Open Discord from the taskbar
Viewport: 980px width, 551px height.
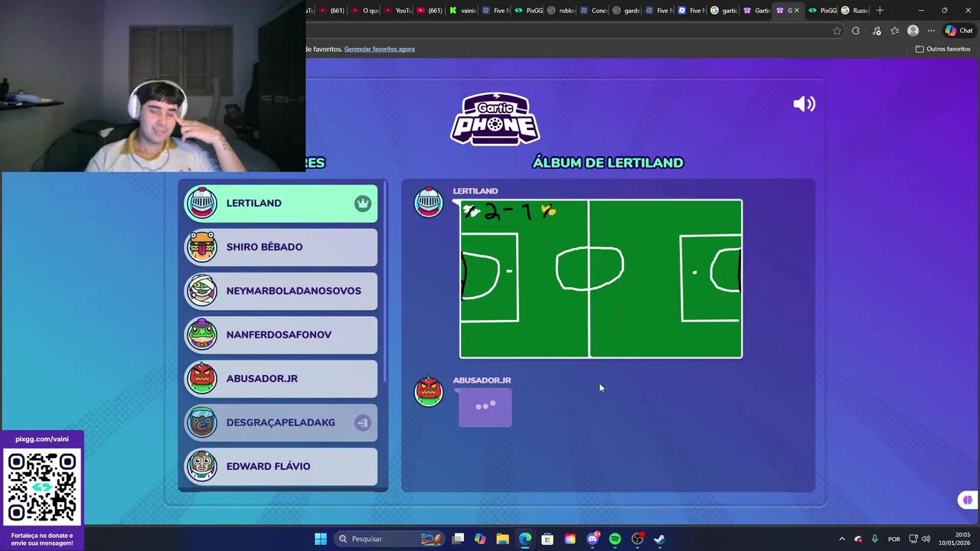click(x=593, y=539)
